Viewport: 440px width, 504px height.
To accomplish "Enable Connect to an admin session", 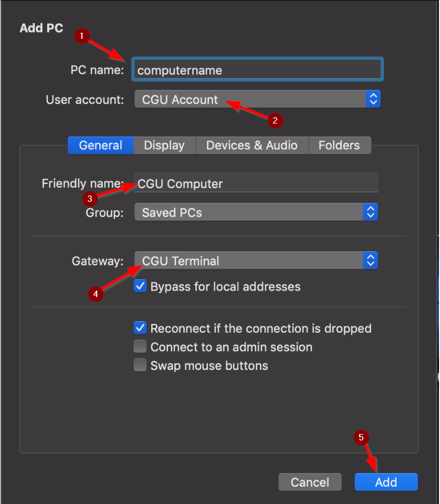I will (x=140, y=346).
